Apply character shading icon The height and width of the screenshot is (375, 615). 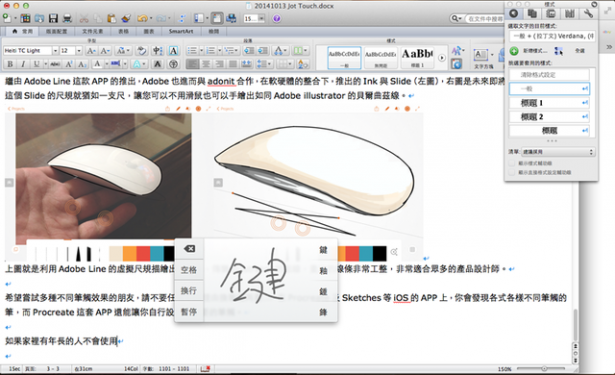point(157,64)
